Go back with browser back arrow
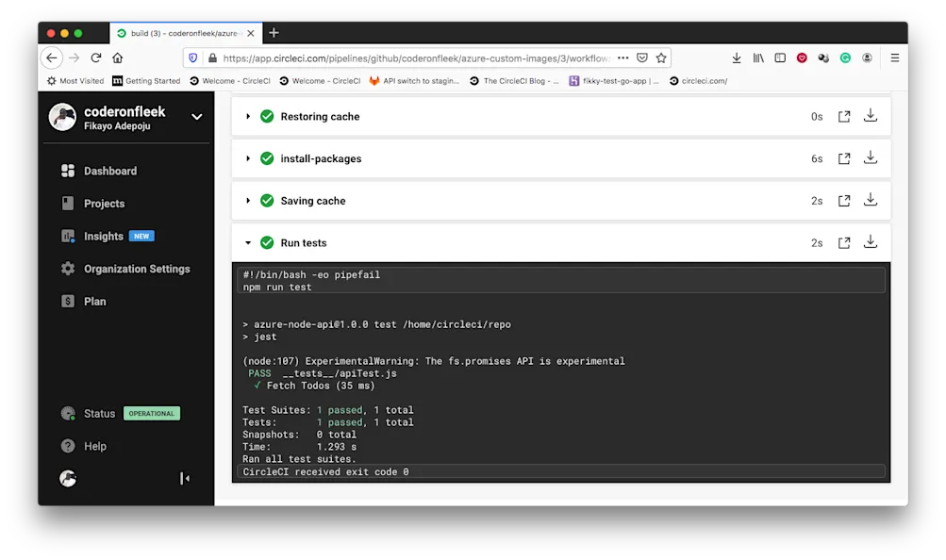This screenshot has height=560, width=946. pyautogui.click(x=52, y=58)
